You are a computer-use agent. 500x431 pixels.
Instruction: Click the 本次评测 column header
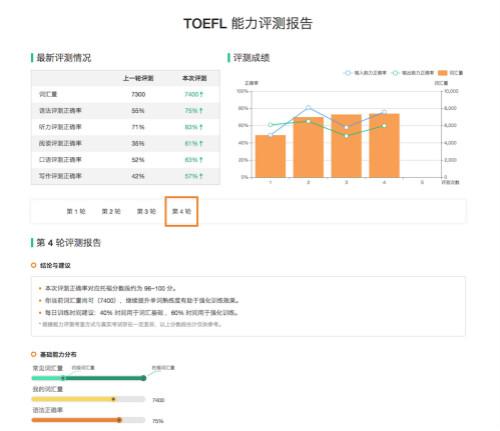tap(194, 78)
